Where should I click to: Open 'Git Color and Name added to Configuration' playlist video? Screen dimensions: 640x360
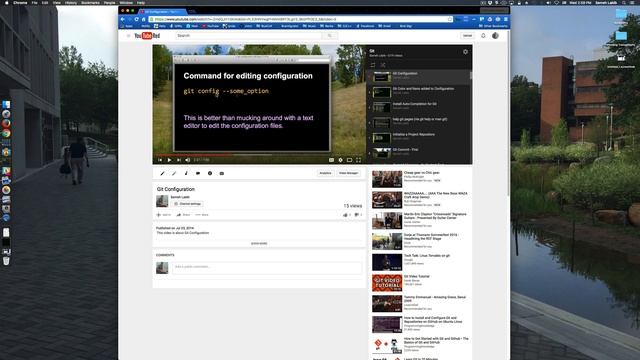[x=418, y=92]
